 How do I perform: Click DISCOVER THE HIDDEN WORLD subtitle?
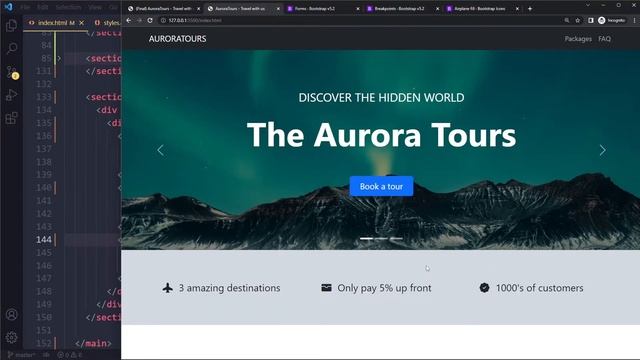click(x=381, y=98)
